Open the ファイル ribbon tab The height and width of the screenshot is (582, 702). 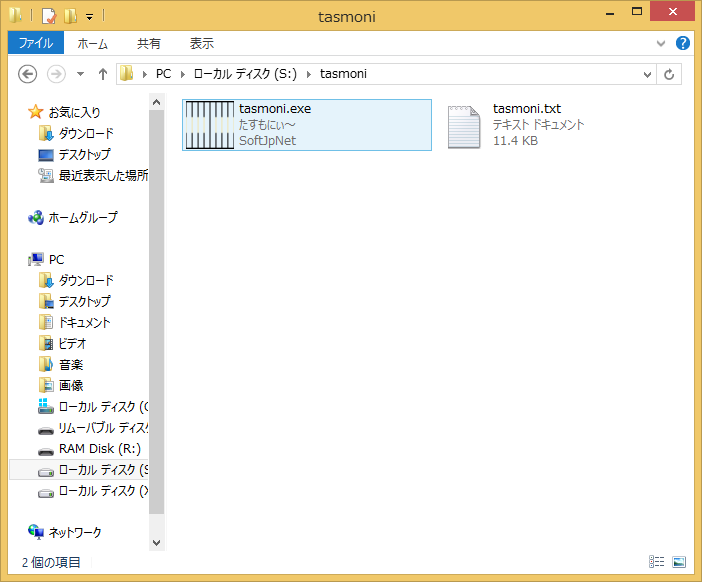point(36,43)
